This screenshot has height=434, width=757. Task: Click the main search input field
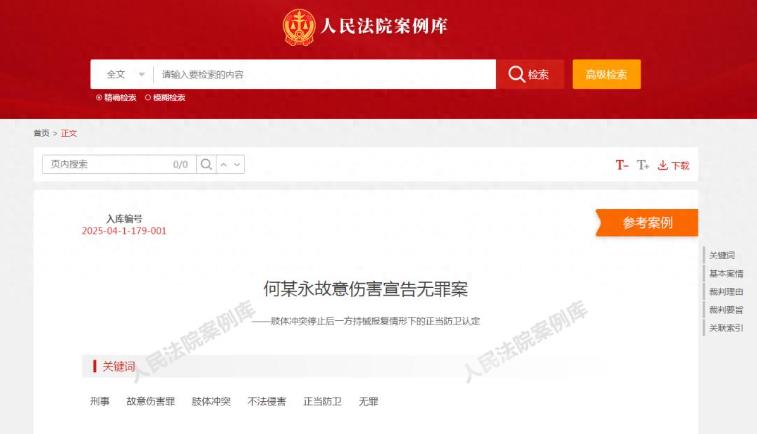coord(324,74)
